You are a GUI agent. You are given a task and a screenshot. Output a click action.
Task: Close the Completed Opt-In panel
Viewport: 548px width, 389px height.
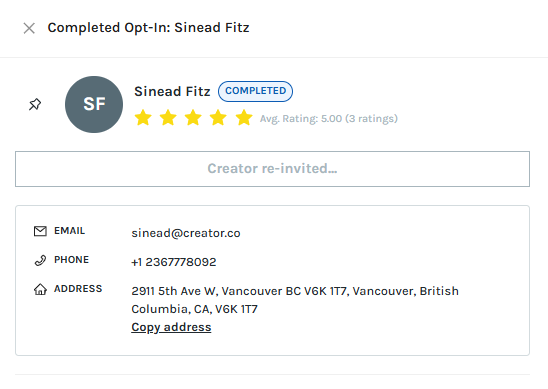tap(29, 28)
